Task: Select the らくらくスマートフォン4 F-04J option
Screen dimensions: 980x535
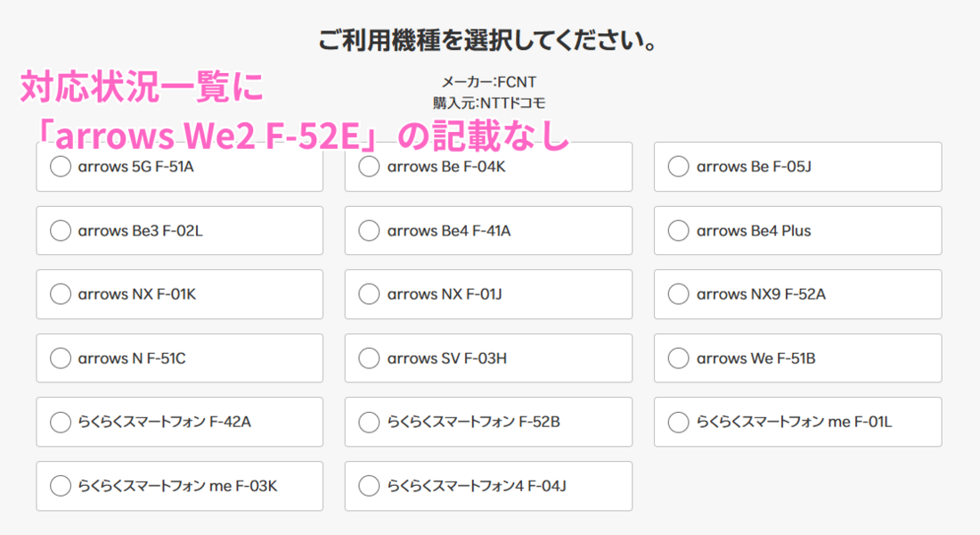Action: click(x=369, y=486)
